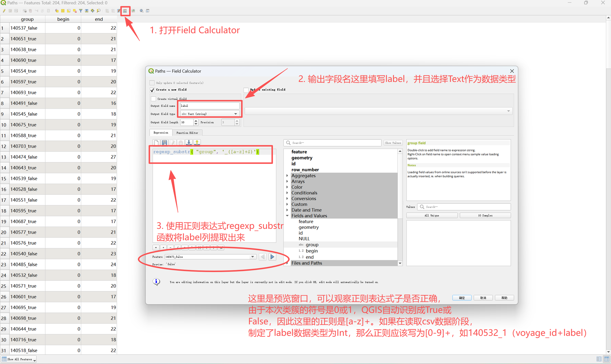Screen dimensions: 611x364
Task: Uncheck the Create a new field checkbox
Action: point(152,90)
